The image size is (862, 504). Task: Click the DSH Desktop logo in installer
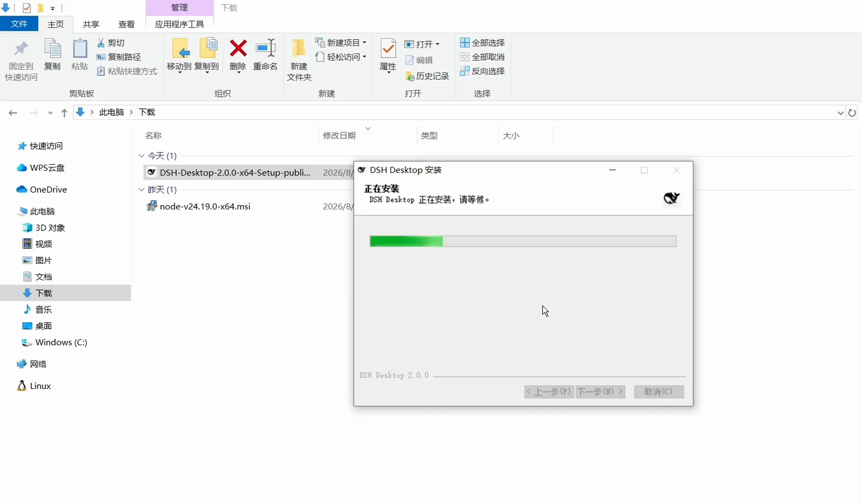(671, 198)
